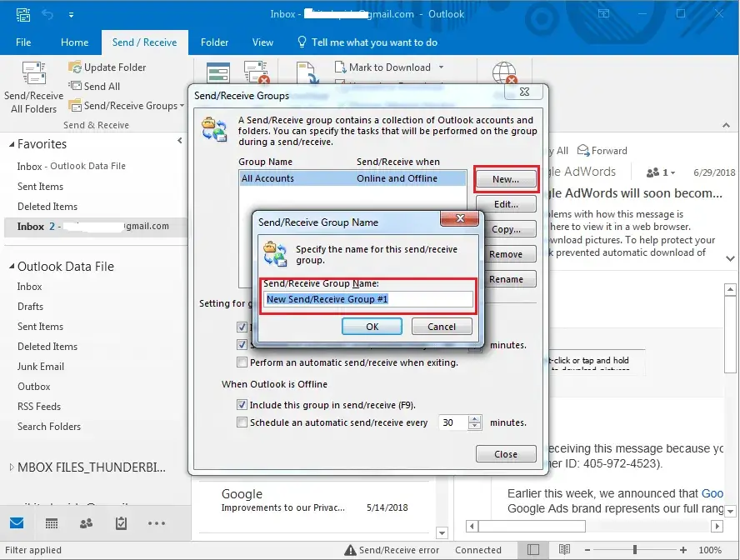Toggle Perform automatic send/receive when exiting
The width and height of the screenshot is (740, 560).
click(x=242, y=362)
